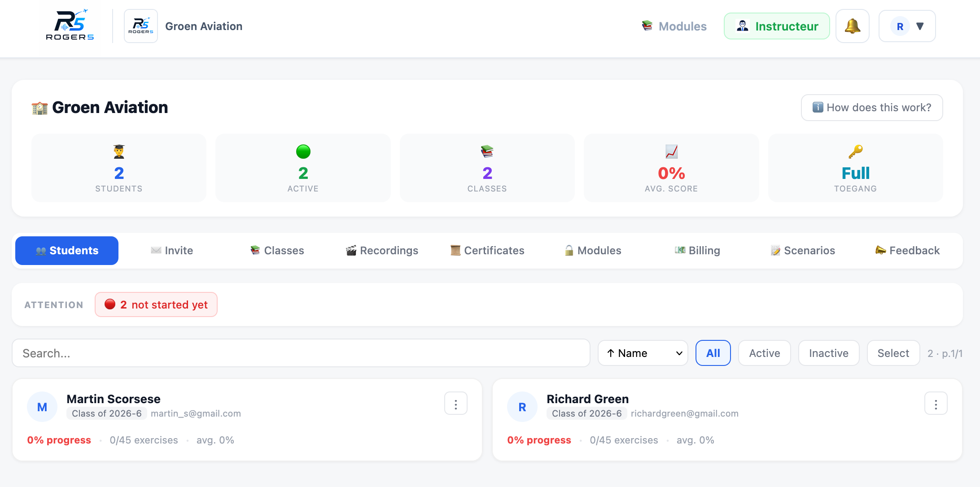Open the Certificates tab
The width and height of the screenshot is (980, 487).
(x=487, y=251)
